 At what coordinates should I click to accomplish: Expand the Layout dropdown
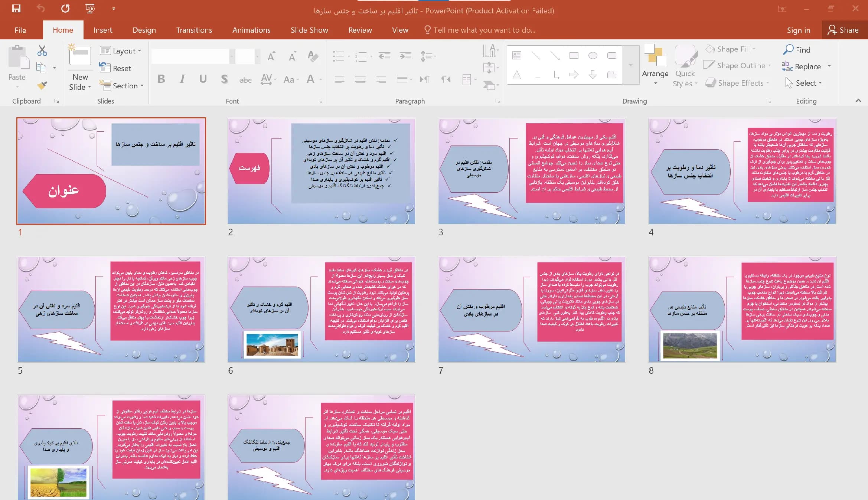click(121, 51)
